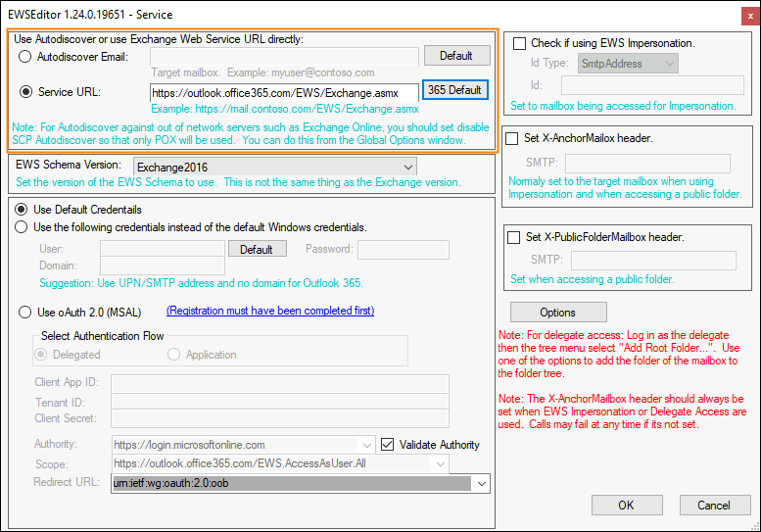Click the Suggestion: Use UPN/SMTP address text
This screenshot has height=532, width=761.
point(201,283)
